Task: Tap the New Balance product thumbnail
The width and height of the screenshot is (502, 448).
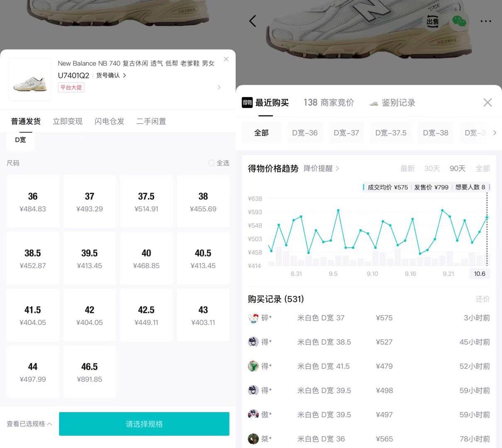Action: 30,79
